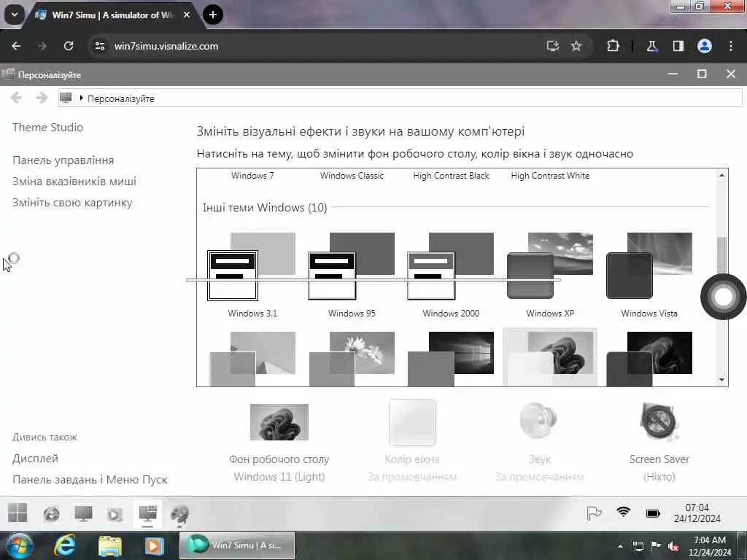Screen dimensions: 747x560
Task: Apply the Windows 2000 theme
Action: point(451,266)
